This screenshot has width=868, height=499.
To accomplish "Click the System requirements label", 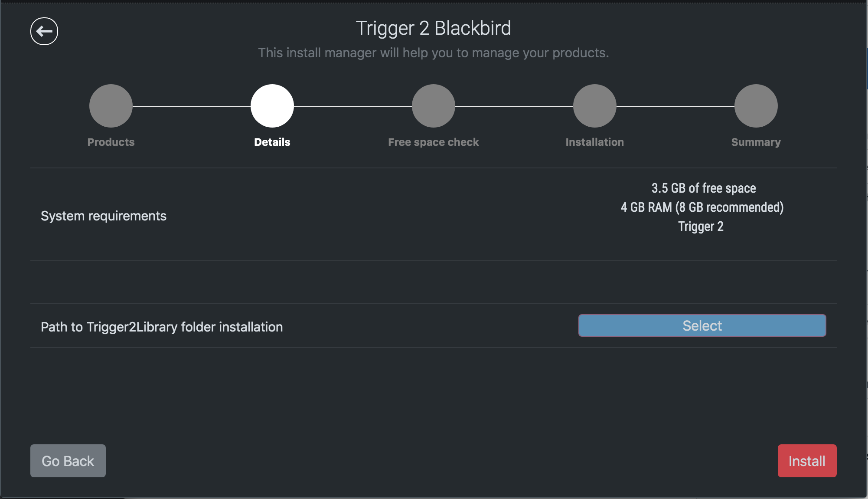I will point(104,216).
